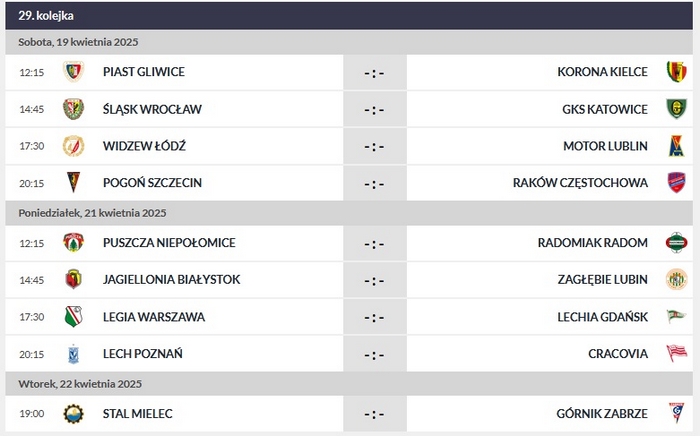Open the Pogoń Szczecin team link

tap(152, 182)
